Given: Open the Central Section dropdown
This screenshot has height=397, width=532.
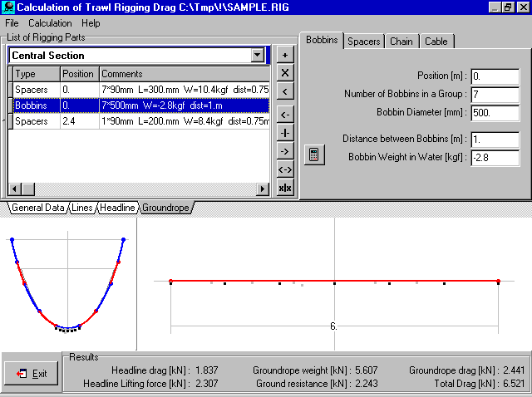Looking at the screenshot, I should pos(257,56).
